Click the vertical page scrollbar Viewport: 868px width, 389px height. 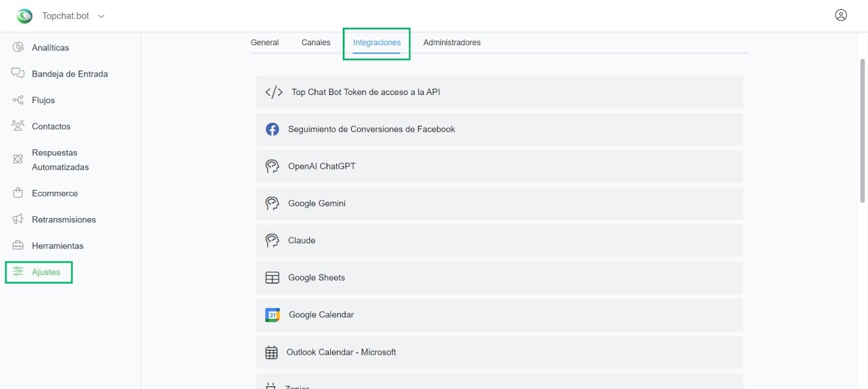click(862, 130)
